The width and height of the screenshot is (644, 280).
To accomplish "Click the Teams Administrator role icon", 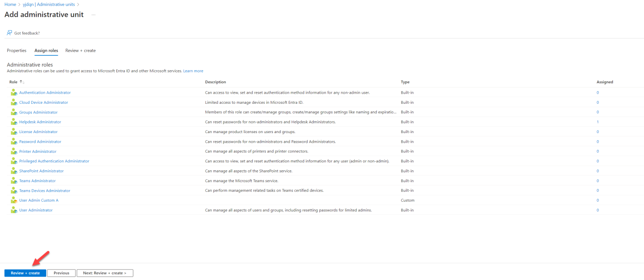I will pos(13,180).
